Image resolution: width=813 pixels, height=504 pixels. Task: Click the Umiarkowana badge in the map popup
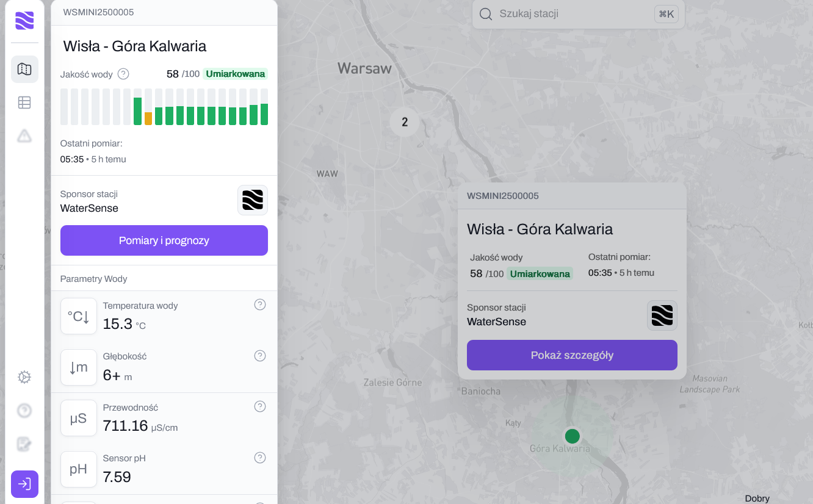(540, 274)
